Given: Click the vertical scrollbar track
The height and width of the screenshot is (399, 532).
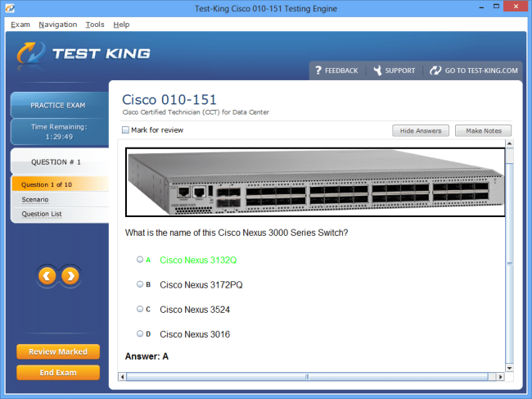Looking at the screenshot, I should tap(509, 256).
